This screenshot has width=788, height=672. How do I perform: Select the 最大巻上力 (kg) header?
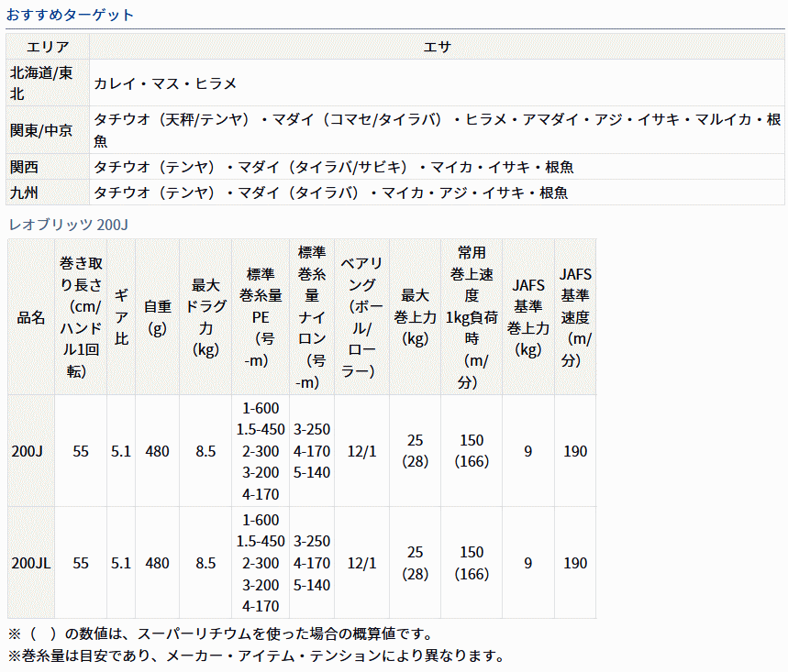(x=416, y=317)
